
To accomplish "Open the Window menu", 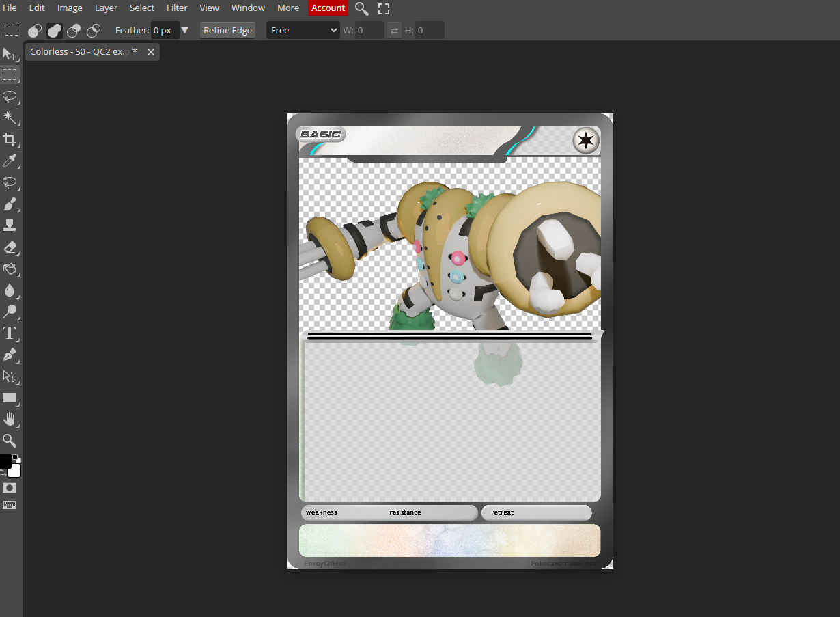I will point(248,8).
